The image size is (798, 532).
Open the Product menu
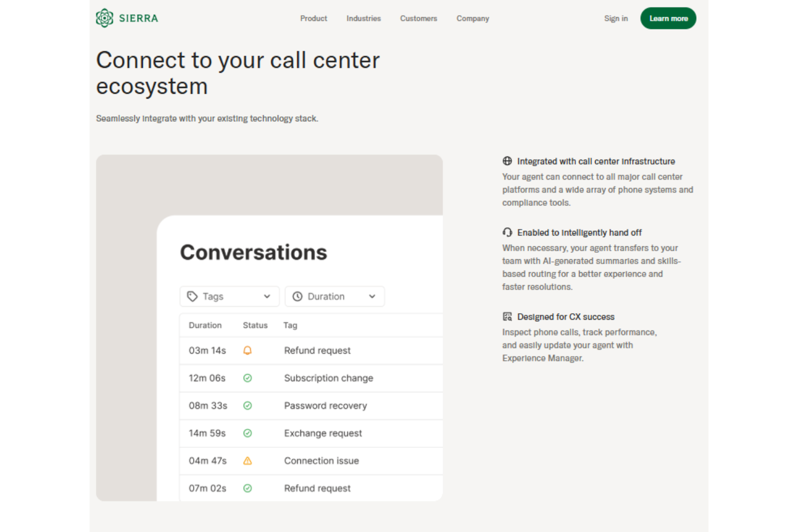pos(313,18)
